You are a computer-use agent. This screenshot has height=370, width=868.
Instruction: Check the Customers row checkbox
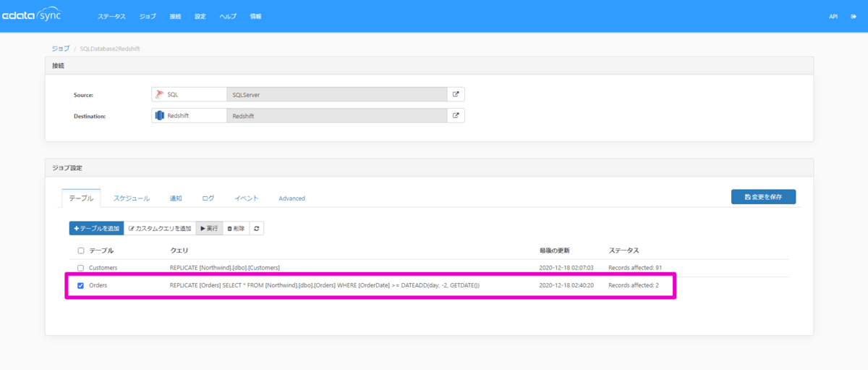click(x=81, y=268)
